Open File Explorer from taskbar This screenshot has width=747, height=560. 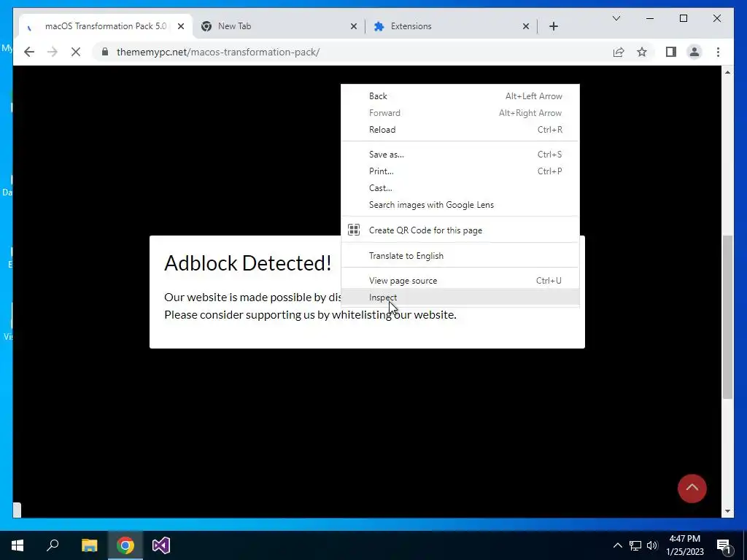coord(89,545)
